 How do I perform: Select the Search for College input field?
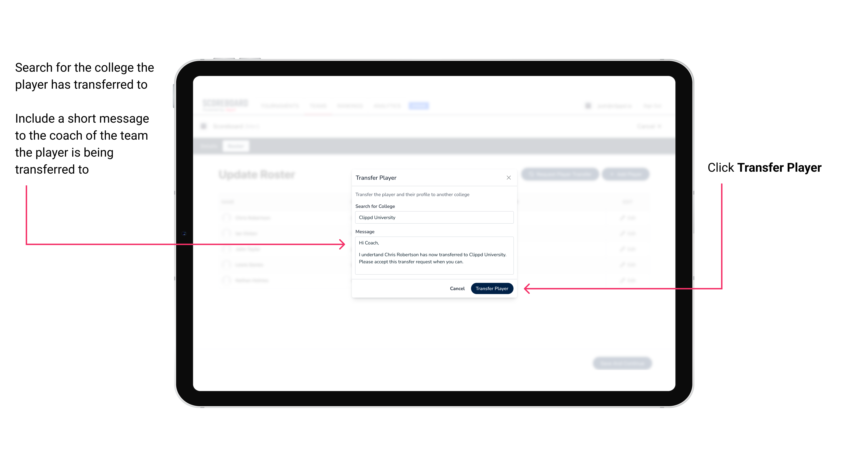433,217
